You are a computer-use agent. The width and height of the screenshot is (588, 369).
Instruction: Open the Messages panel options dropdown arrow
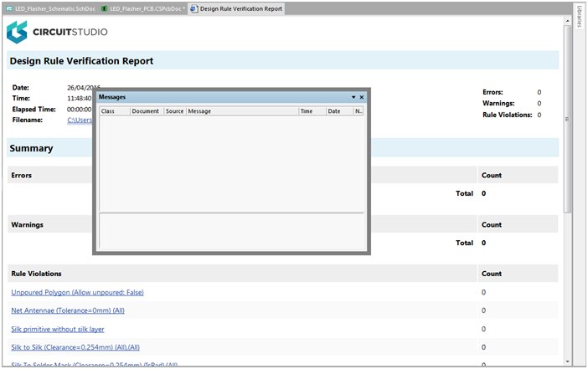pos(353,97)
